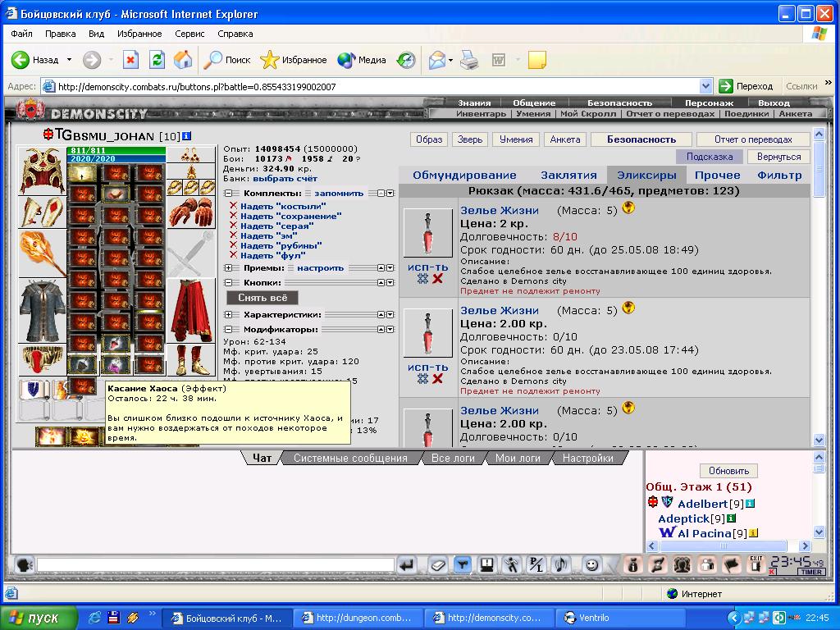The height and width of the screenshot is (630, 840).
Task: Switch to Заклятия tab
Action: (568, 176)
